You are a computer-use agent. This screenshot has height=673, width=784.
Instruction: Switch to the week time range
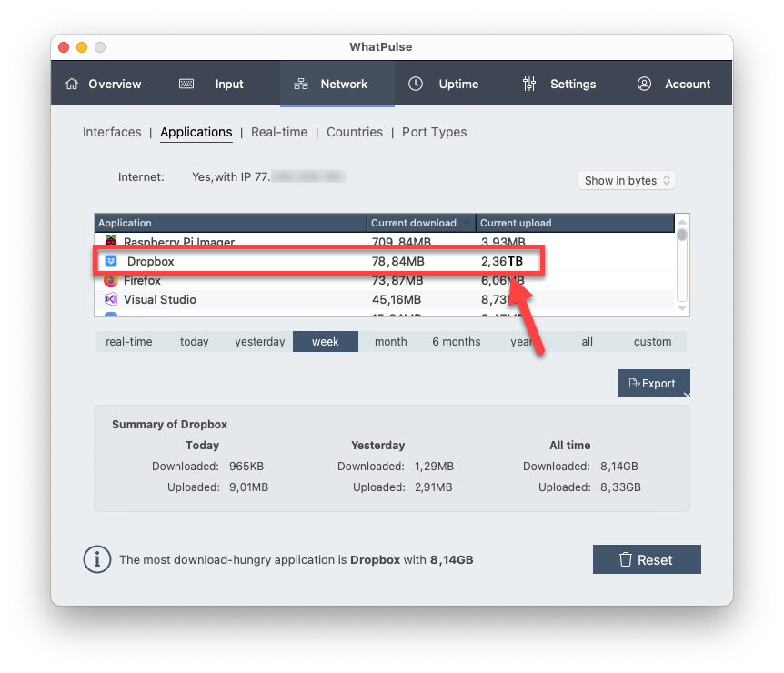[x=325, y=341]
